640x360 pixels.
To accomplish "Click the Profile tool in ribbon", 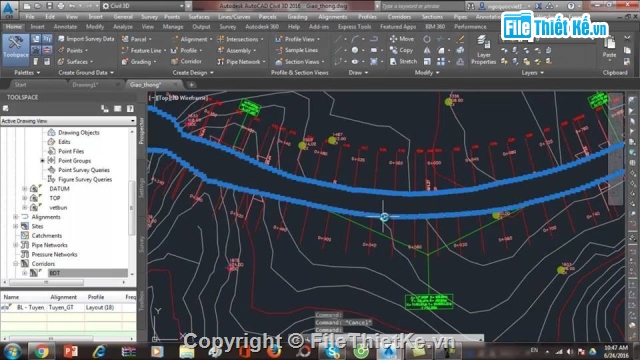I will click(187, 51).
